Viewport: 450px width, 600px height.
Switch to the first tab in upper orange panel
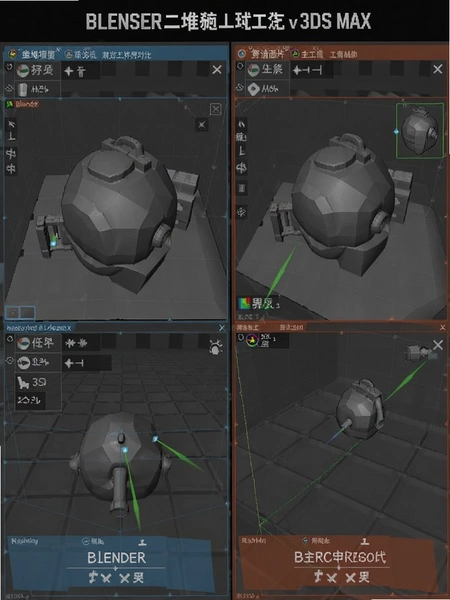click(x=261, y=54)
